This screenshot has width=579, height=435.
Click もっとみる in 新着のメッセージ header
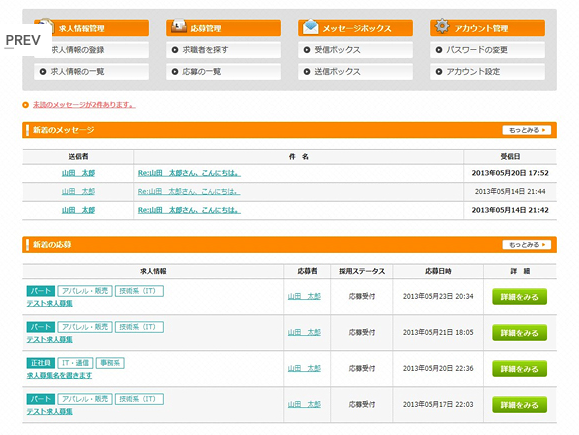(527, 130)
